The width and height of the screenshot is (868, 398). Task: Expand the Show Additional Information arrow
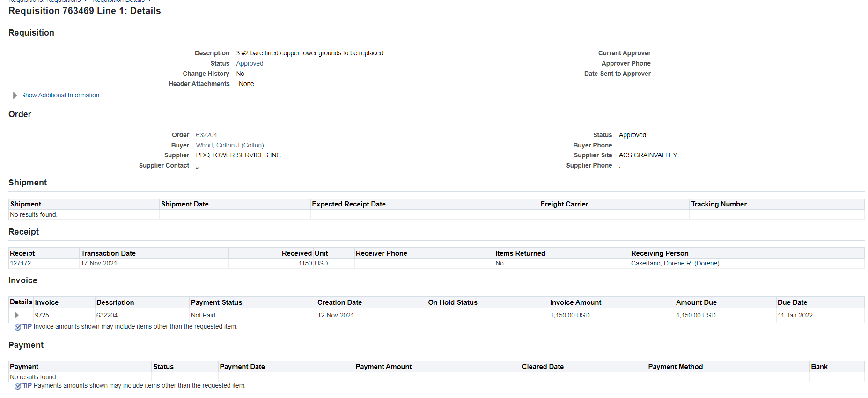[15, 96]
